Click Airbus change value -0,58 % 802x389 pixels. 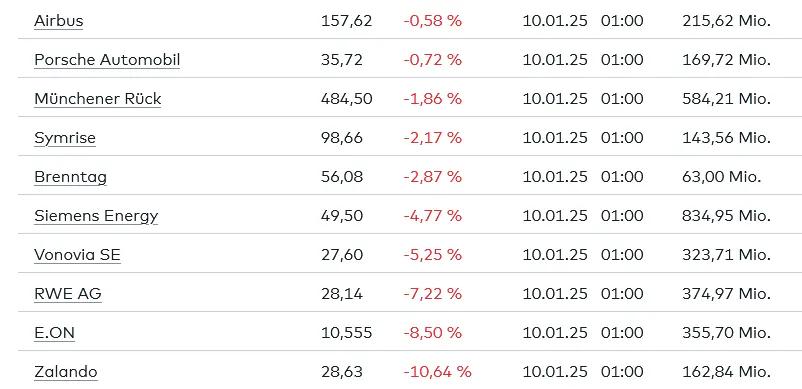coord(433,21)
